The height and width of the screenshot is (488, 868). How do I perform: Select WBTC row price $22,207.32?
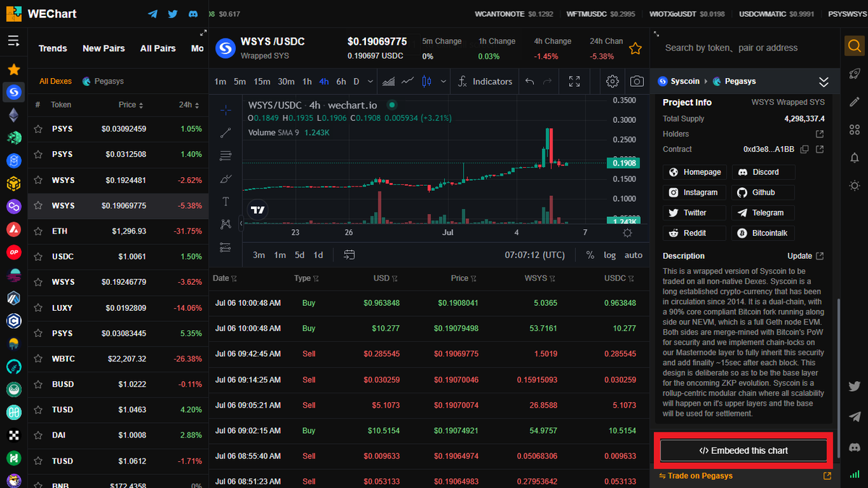(x=129, y=359)
